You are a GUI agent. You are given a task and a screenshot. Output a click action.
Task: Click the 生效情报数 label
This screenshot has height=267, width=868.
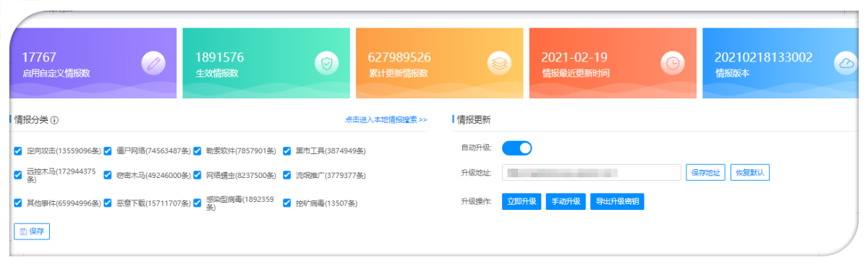pyautogui.click(x=216, y=74)
